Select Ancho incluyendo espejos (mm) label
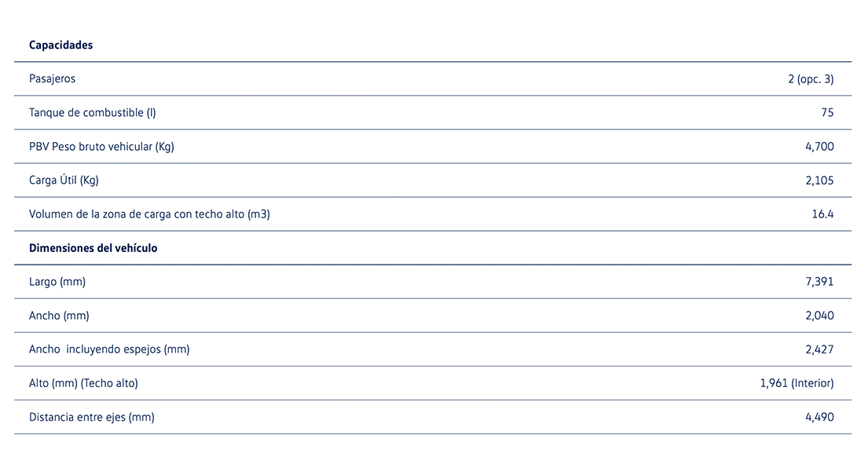This screenshot has height=471, width=868. [x=109, y=349]
